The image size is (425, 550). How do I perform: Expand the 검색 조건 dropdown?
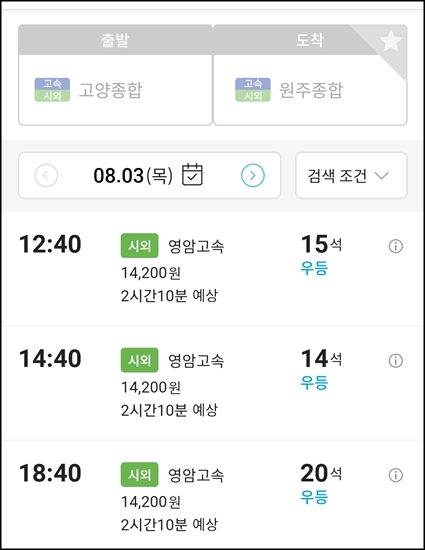[351, 175]
